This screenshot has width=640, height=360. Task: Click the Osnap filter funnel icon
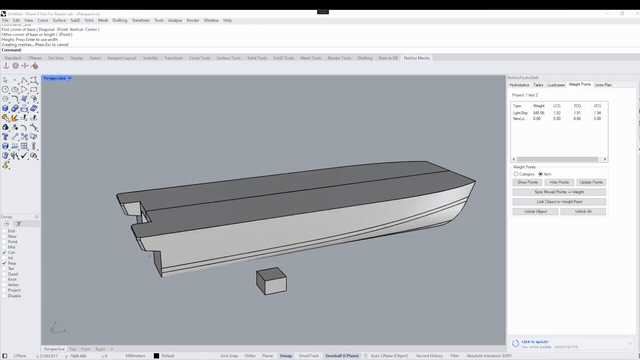tap(19, 224)
